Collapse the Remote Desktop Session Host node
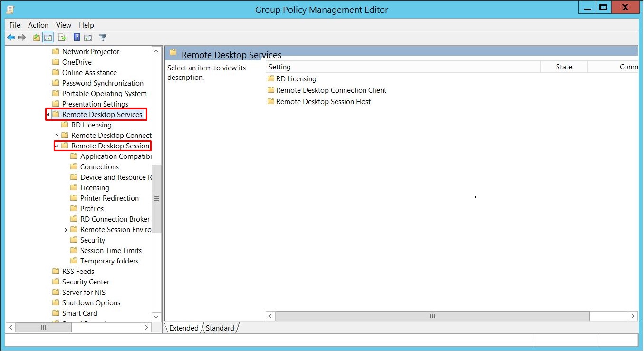 [x=57, y=146]
